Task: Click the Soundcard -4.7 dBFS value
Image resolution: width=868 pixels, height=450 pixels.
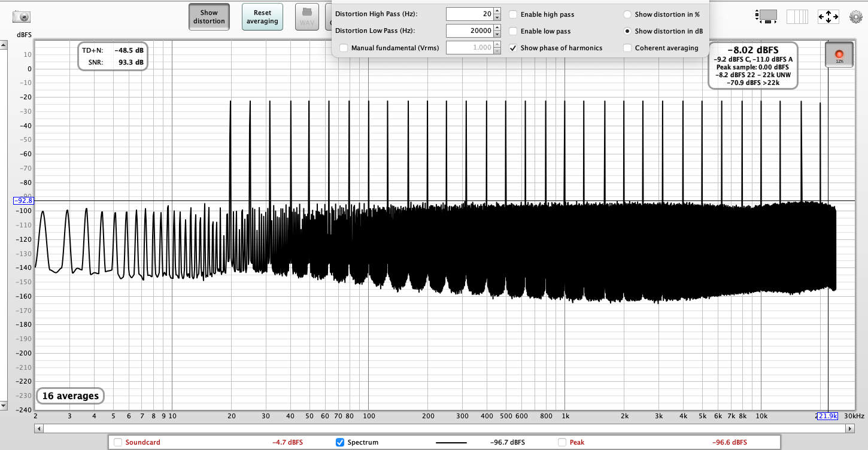Action: coord(287,442)
